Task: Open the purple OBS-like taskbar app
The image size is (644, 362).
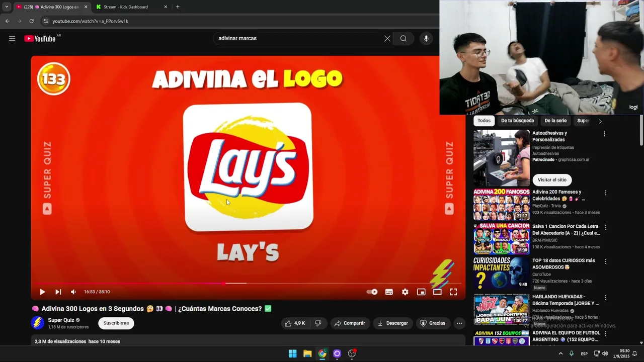Action: (337, 353)
